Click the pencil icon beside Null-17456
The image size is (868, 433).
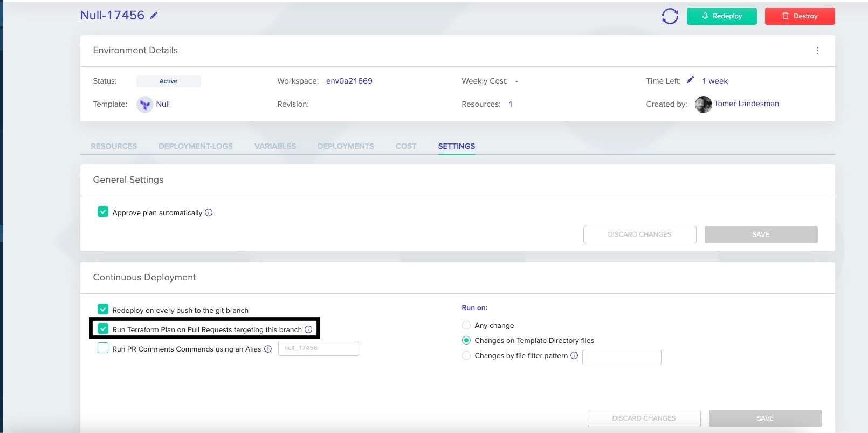pos(154,16)
